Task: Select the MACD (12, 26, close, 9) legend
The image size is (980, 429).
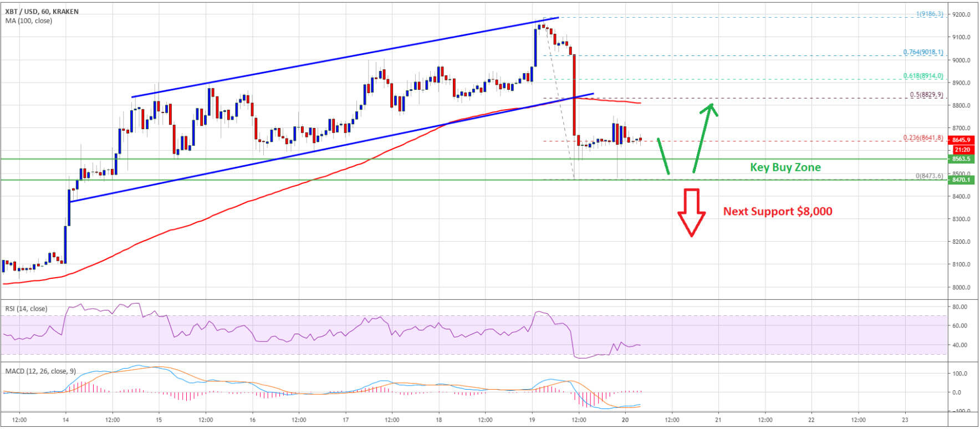Action: [x=40, y=371]
